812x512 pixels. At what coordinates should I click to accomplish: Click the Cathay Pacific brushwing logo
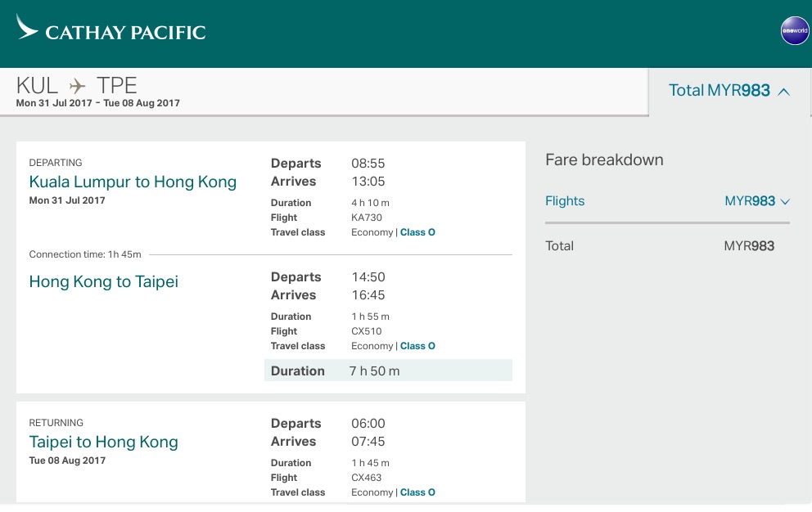pyautogui.click(x=27, y=27)
